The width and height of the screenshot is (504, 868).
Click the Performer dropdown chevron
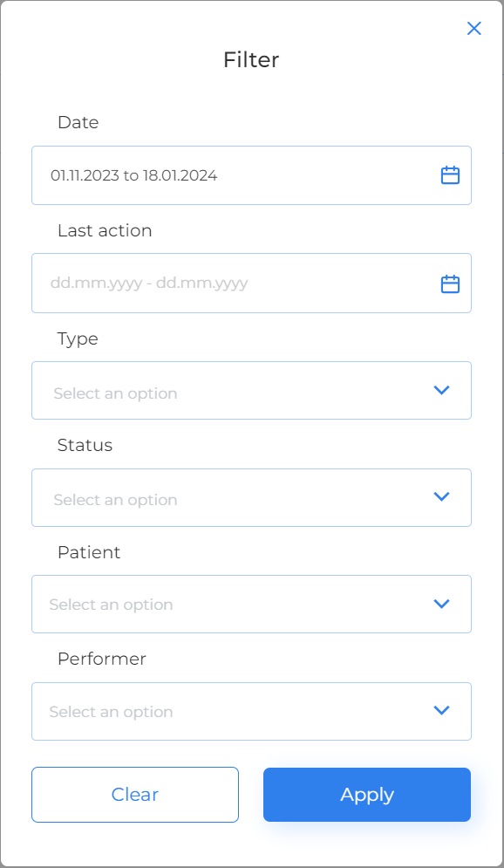[442, 710]
